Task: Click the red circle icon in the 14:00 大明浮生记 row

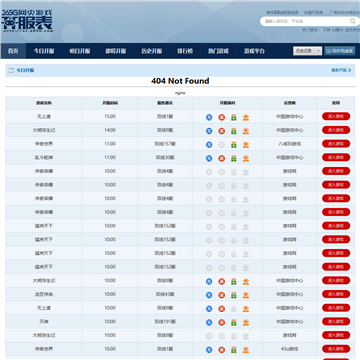Action: pyautogui.click(x=222, y=131)
